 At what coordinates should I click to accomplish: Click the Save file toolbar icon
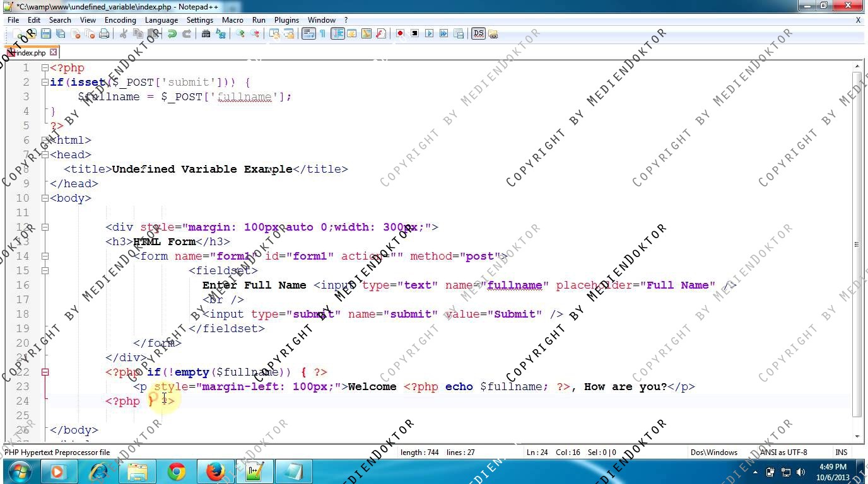[45, 34]
